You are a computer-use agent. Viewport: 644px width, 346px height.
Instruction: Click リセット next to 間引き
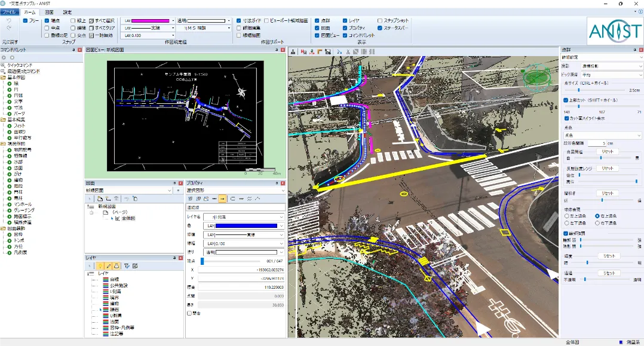click(608, 193)
